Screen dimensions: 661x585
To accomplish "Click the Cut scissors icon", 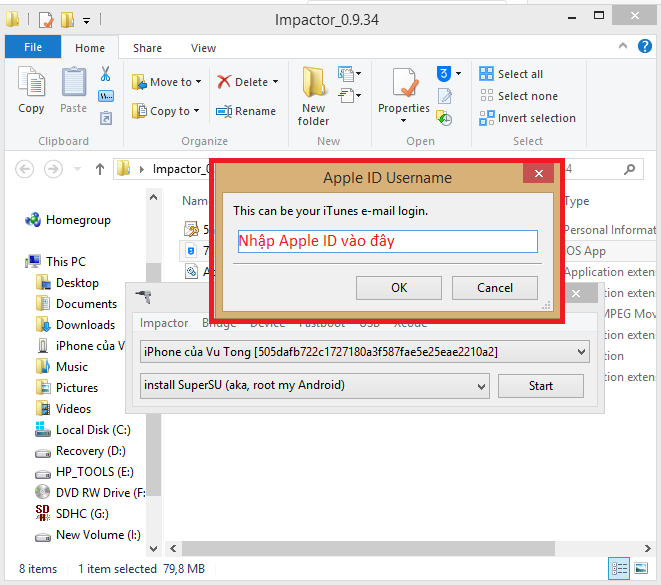I will pyautogui.click(x=105, y=74).
